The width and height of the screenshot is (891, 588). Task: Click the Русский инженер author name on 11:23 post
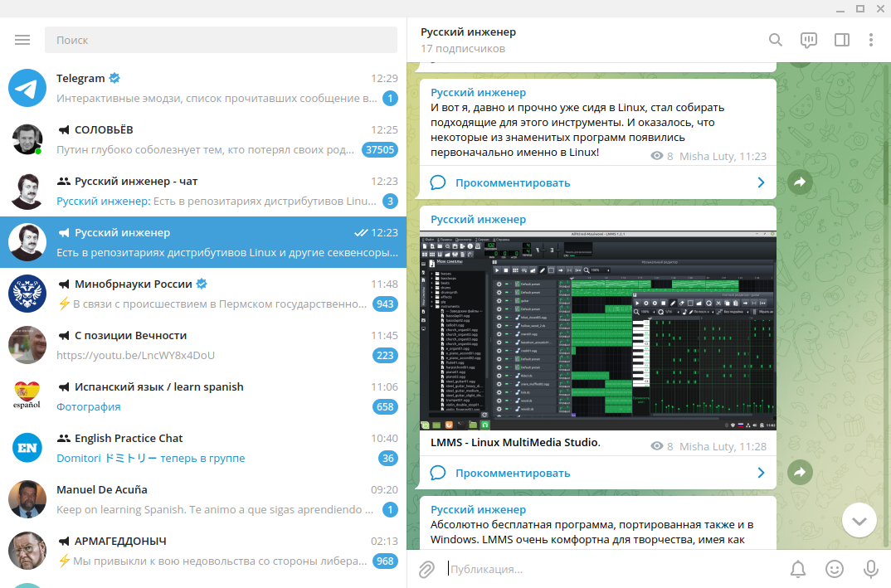tap(478, 93)
